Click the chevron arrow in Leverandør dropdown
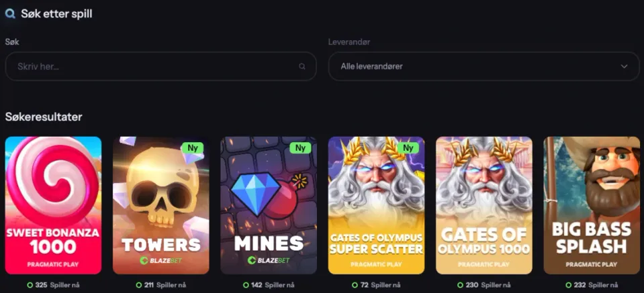The width and height of the screenshot is (644, 293). 624,66
